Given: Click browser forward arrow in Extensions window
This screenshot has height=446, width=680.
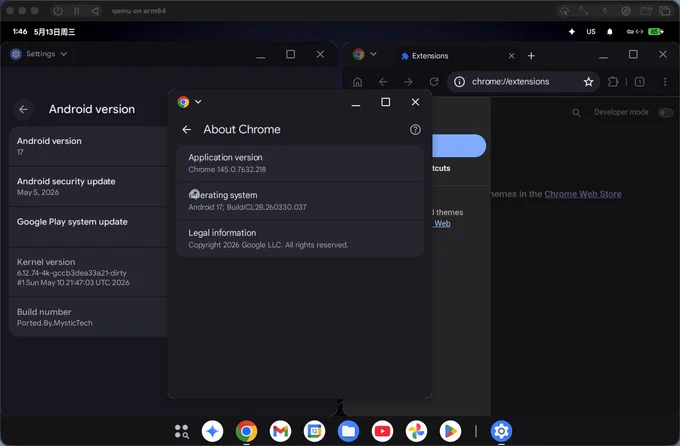Looking at the screenshot, I should coord(408,82).
